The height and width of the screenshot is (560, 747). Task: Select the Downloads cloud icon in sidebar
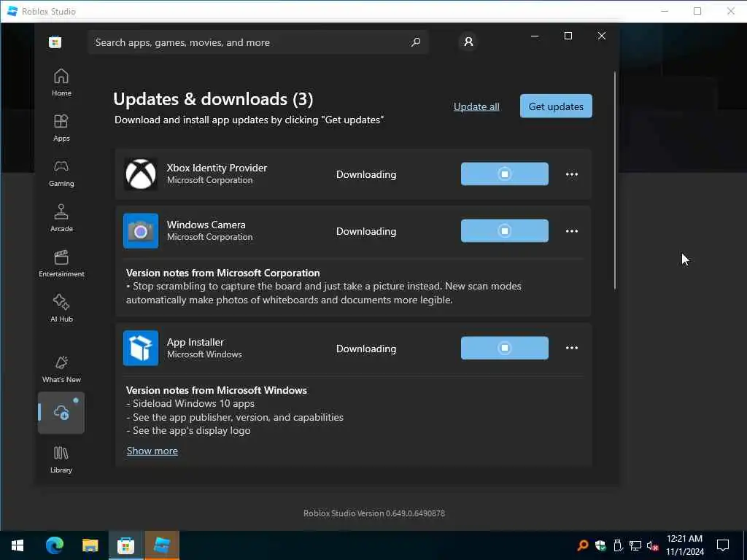(x=61, y=413)
